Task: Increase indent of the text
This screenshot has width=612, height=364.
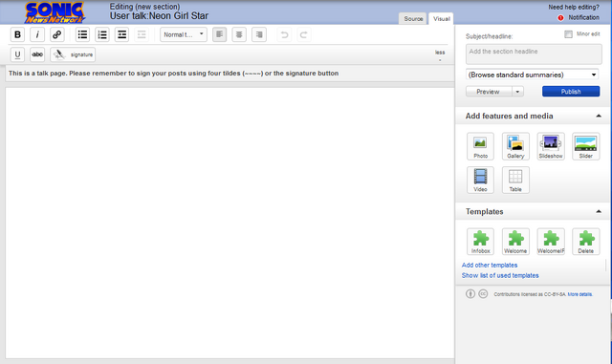Action: tap(121, 34)
